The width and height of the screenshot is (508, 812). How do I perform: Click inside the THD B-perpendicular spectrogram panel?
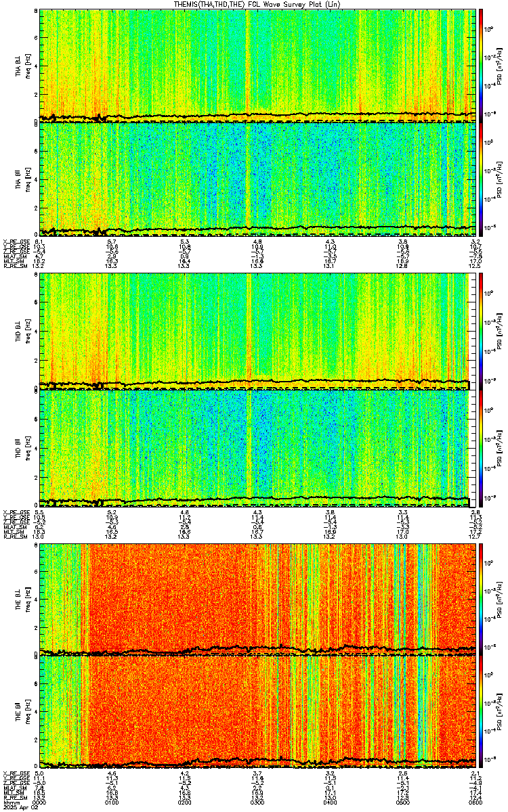[x=257, y=332]
